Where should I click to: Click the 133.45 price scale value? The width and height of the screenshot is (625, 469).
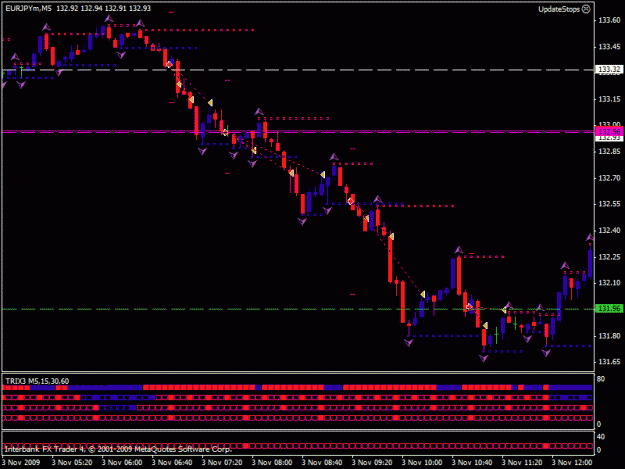609,47
